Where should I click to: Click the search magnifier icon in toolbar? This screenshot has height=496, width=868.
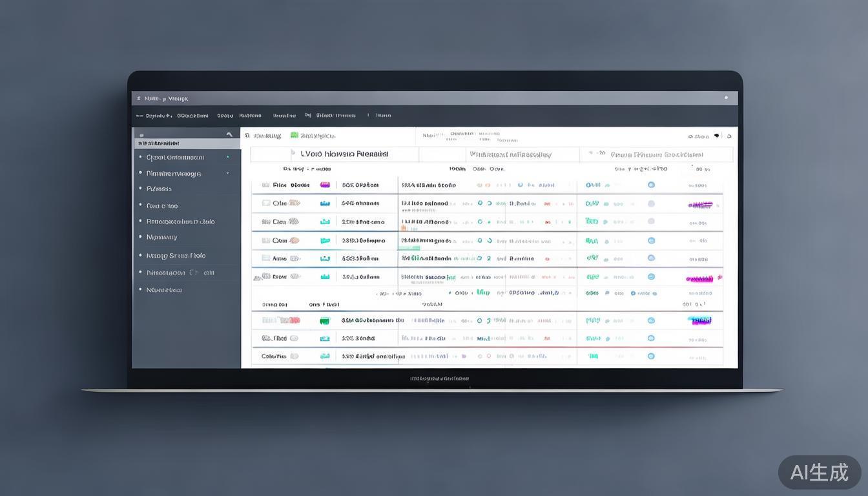(x=247, y=136)
